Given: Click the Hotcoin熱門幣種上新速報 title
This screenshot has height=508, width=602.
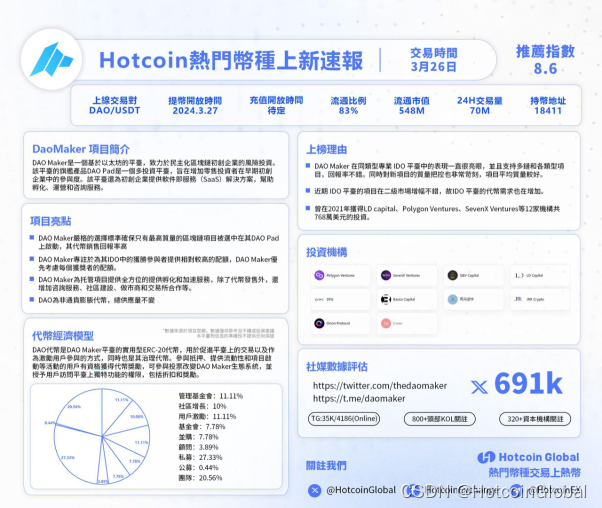Looking at the screenshot, I should 231,61.
